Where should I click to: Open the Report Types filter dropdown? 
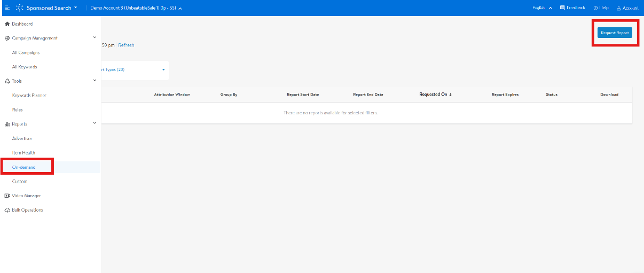pyautogui.click(x=133, y=69)
